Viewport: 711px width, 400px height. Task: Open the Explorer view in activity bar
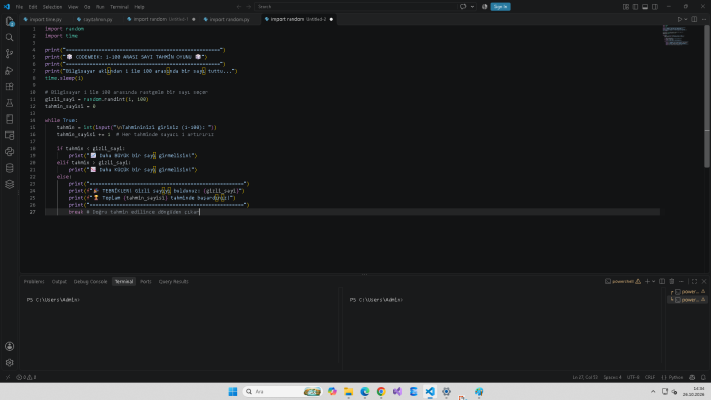pos(10,21)
